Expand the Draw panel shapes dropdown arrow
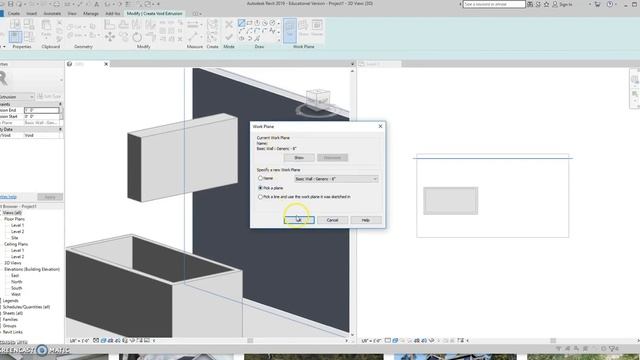The image size is (640, 360). (x=279, y=40)
